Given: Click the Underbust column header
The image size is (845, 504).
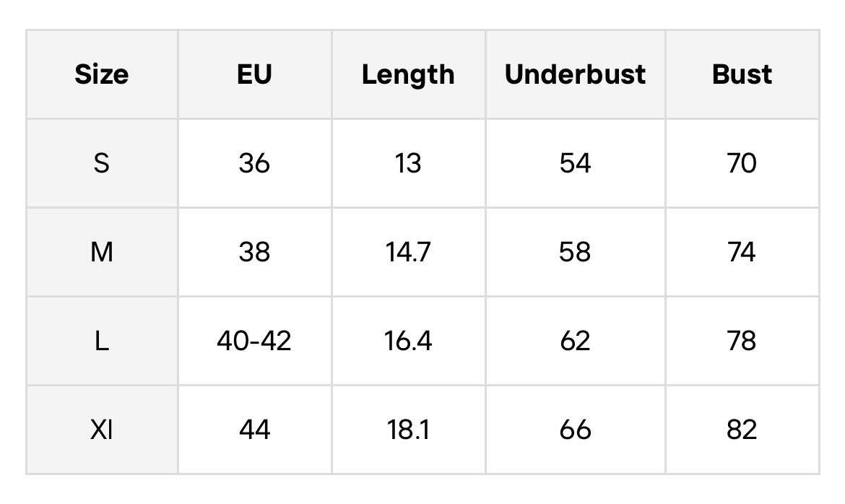Looking at the screenshot, I should point(575,74).
